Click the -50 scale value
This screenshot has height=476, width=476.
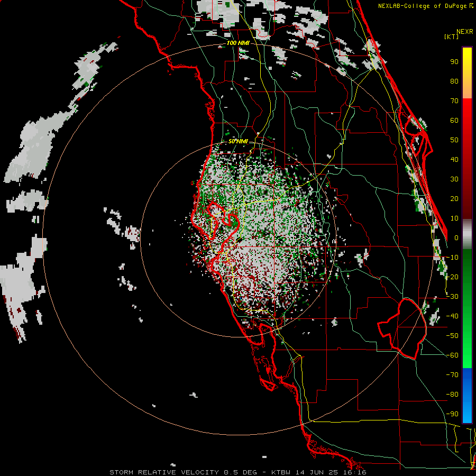(452, 336)
